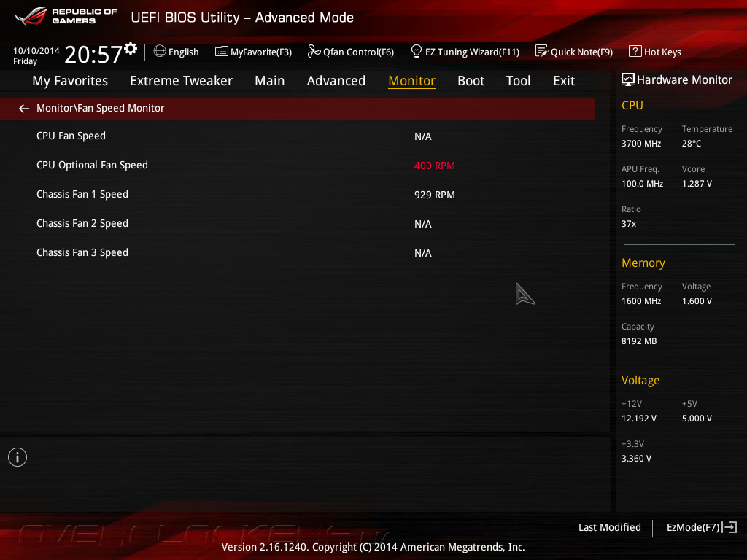
Task: Click the settings gear next to the clock
Action: pos(131,49)
